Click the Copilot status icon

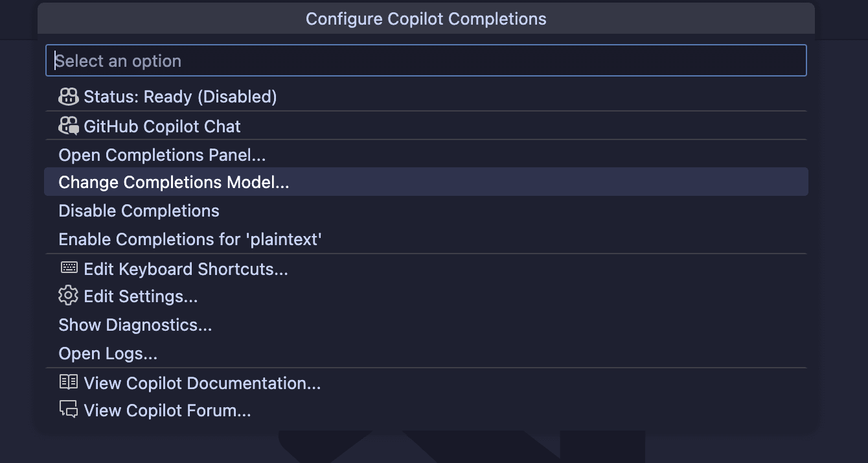click(x=68, y=97)
